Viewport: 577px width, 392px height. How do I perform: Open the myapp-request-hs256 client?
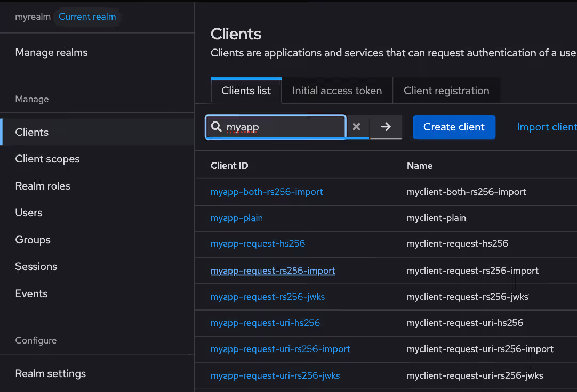(258, 243)
